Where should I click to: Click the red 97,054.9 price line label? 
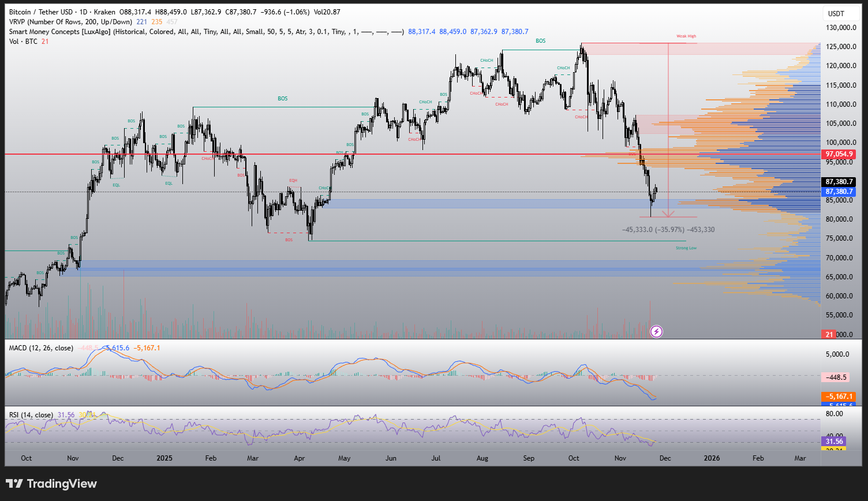pyautogui.click(x=839, y=154)
